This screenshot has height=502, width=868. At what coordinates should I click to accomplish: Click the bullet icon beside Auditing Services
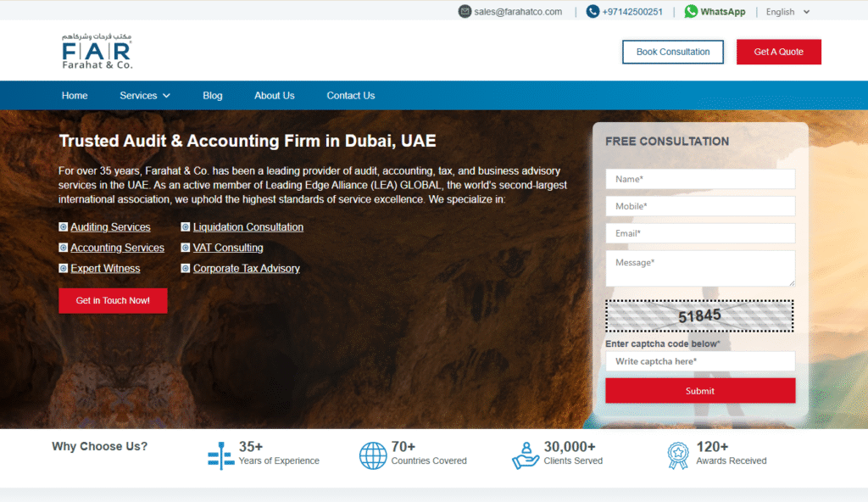click(x=63, y=227)
